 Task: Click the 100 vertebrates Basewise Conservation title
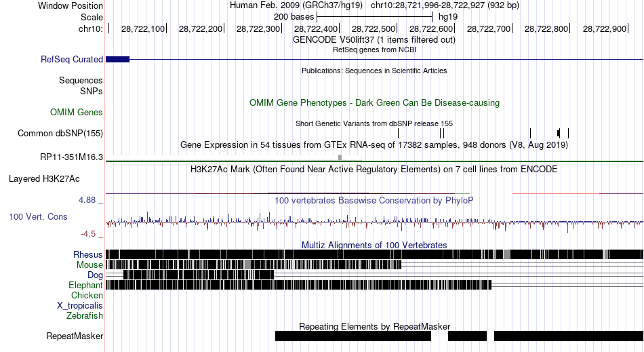tap(374, 201)
